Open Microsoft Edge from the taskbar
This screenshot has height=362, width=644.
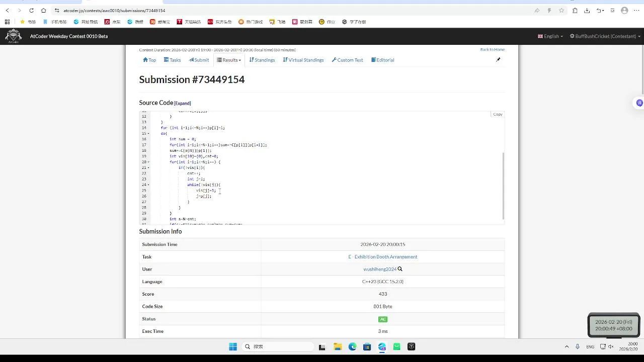click(x=352, y=346)
